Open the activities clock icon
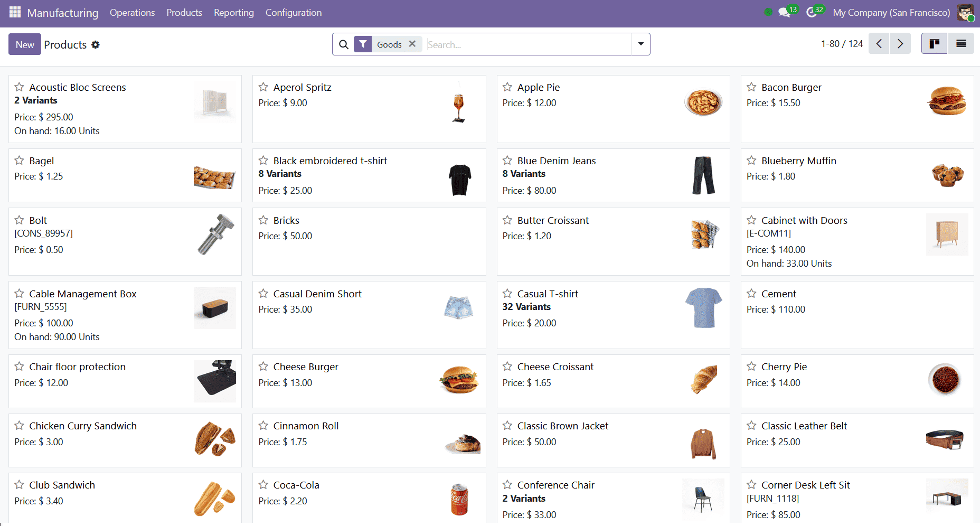980x526 pixels. [x=812, y=13]
